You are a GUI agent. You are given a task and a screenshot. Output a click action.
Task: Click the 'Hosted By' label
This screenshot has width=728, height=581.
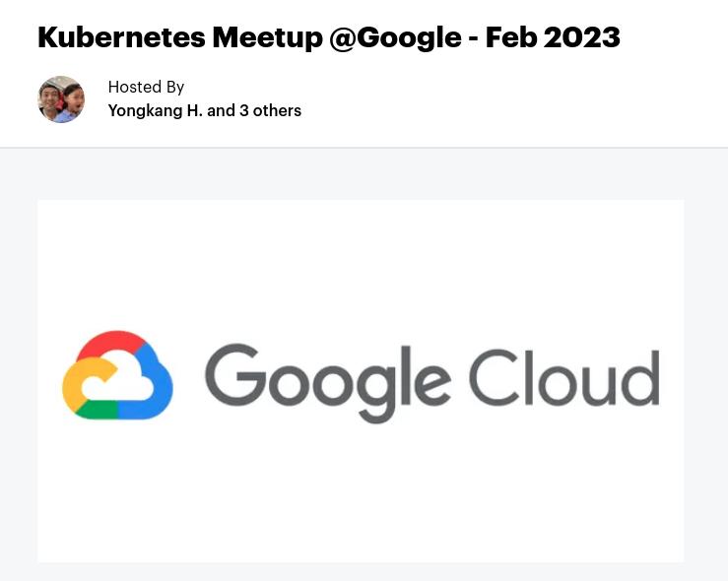click(146, 87)
